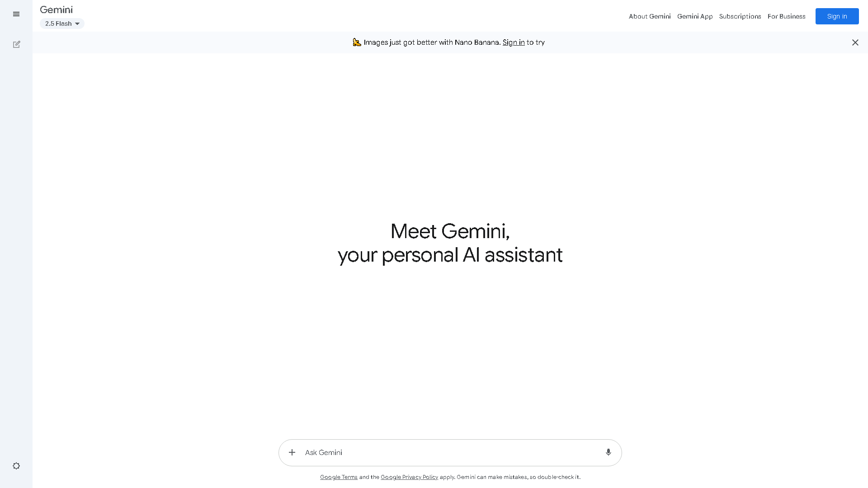868x488 pixels.
Task: Open the For Business page
Action: coord(786,16)
